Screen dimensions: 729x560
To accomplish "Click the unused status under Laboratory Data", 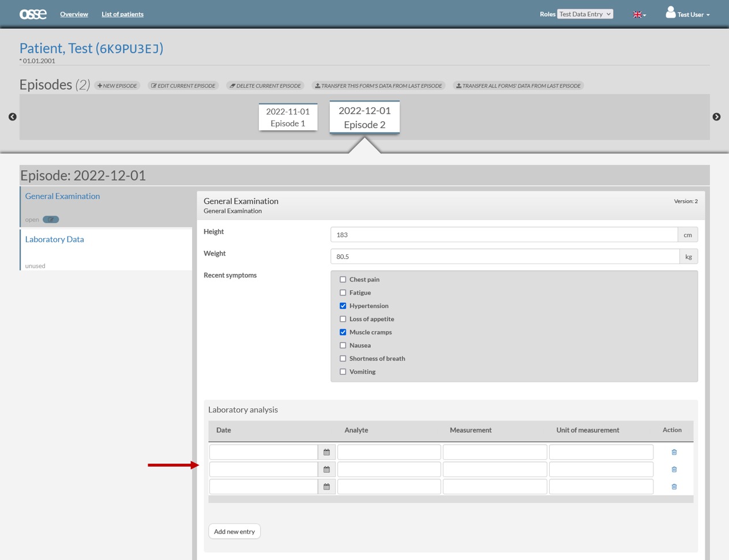I will pos(35,266).
